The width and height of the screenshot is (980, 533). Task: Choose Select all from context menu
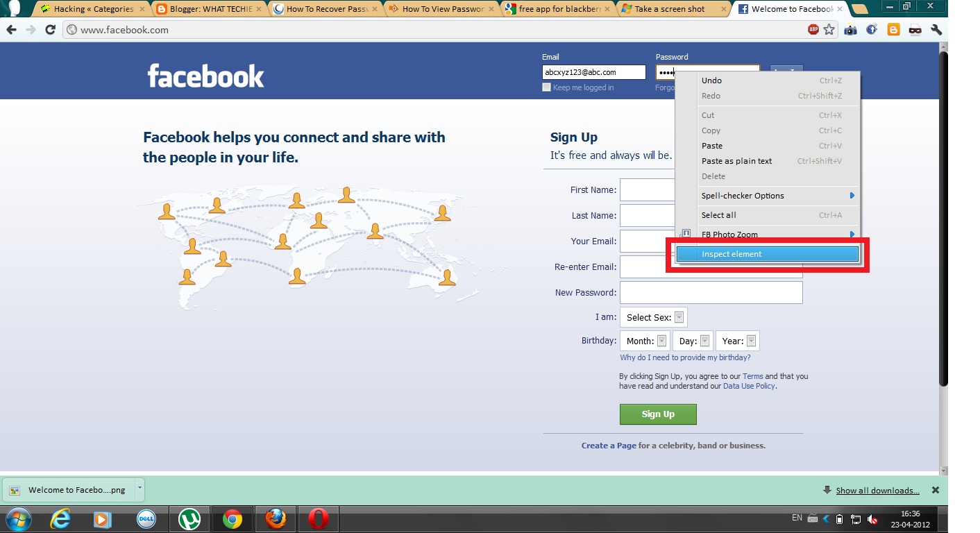pos(778,215)
